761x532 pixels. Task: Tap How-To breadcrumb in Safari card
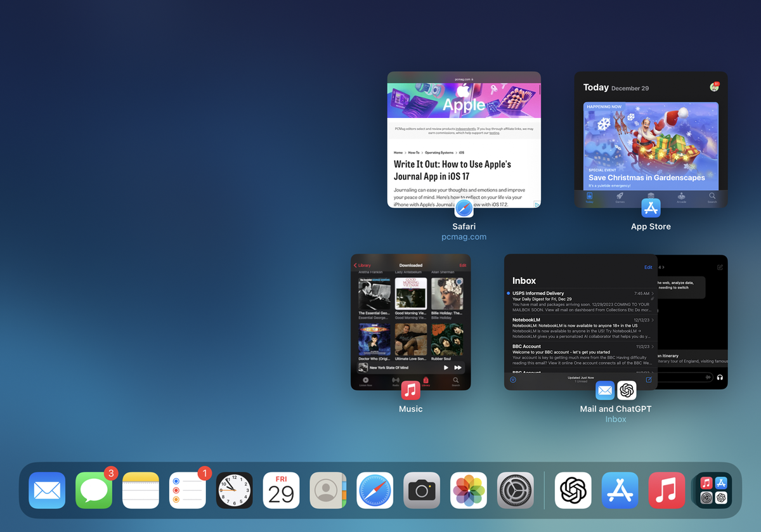tap(413, 153)
